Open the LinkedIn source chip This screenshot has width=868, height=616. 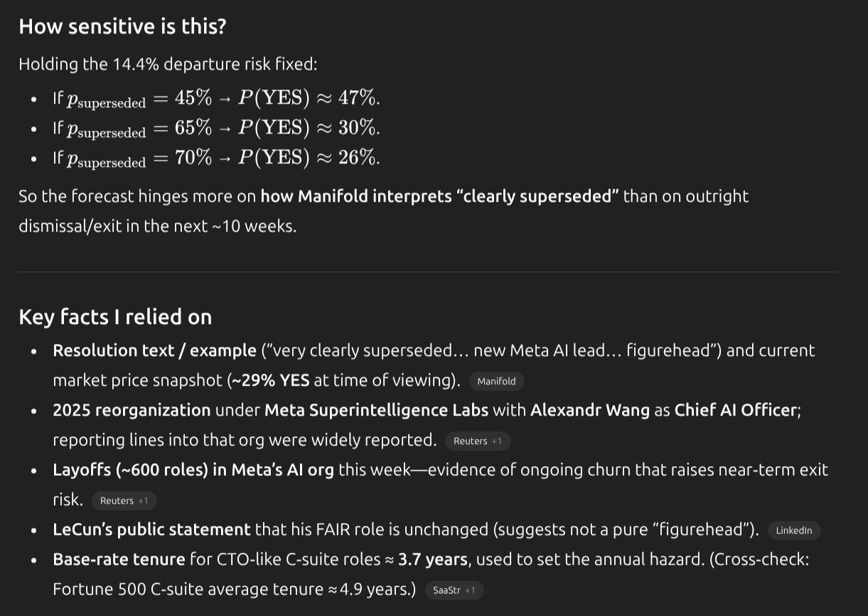pyautogui.click(x=793, y=531)
